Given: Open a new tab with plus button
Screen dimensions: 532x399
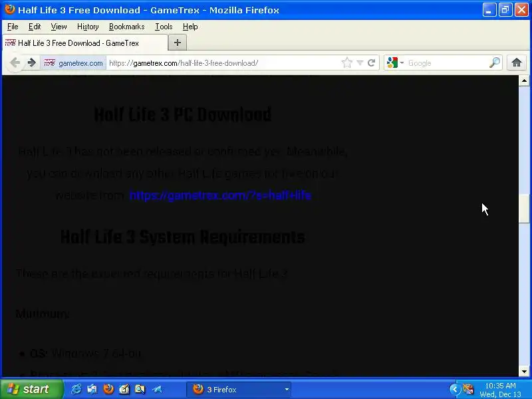Looking at the screenshot, I should [177, 43].
